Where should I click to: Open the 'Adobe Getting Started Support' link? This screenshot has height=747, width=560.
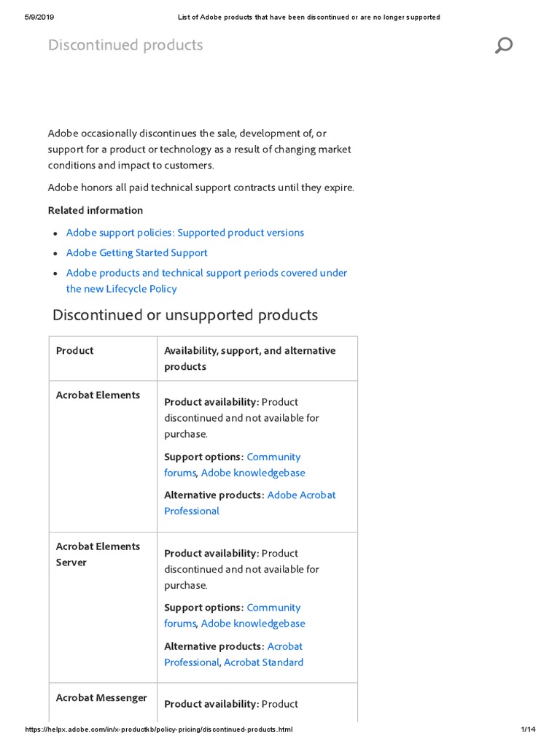(137, 252)
